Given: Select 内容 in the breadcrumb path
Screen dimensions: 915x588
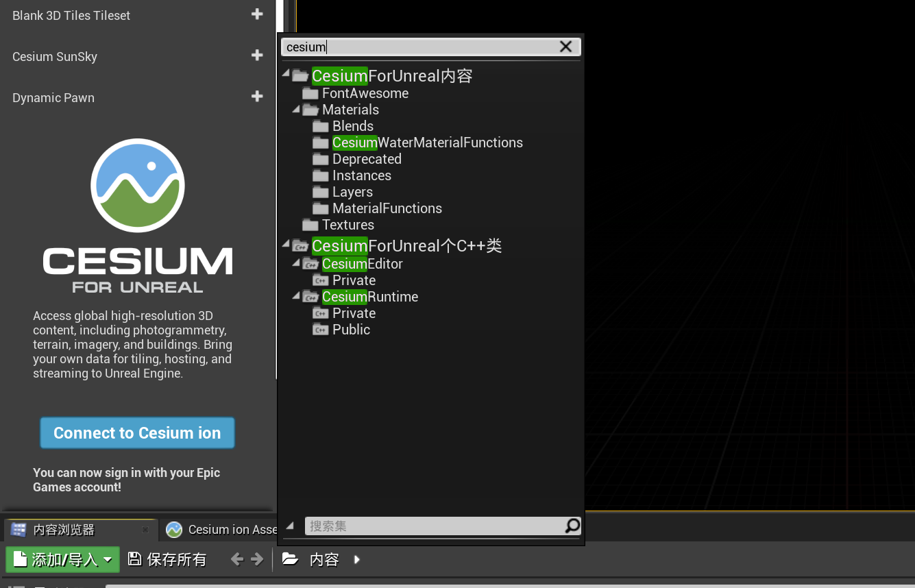Looking at the screenshot, I should coord(324,559).
